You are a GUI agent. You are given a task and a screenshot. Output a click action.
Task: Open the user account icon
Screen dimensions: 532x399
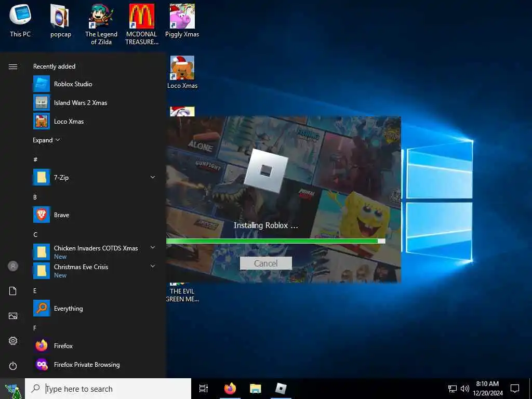coord(13,266)
